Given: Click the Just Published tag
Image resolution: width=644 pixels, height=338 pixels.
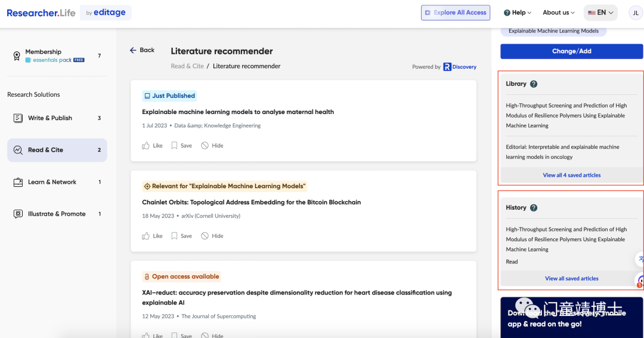Looking at the screenshot, I should (x=169, y=96).
